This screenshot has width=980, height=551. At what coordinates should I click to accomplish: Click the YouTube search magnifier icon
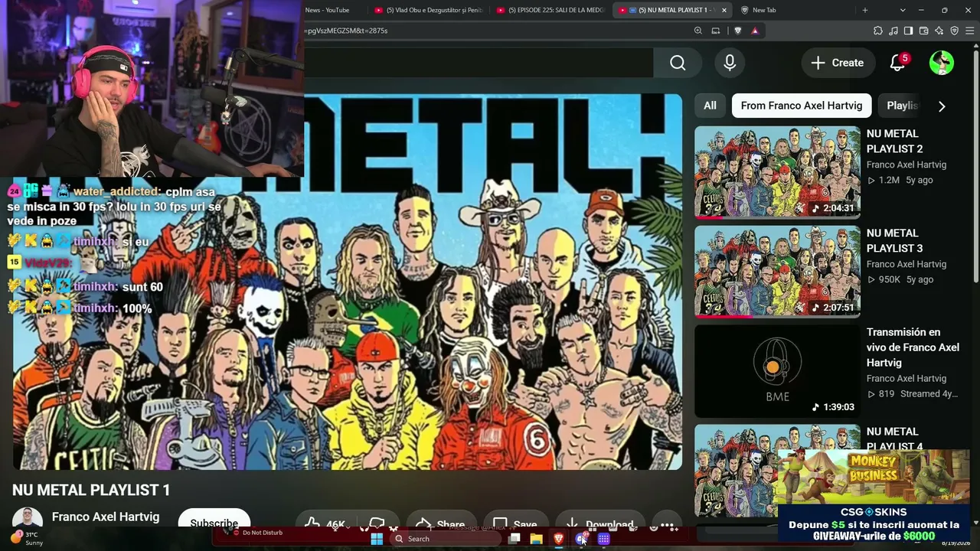(678, 63)
